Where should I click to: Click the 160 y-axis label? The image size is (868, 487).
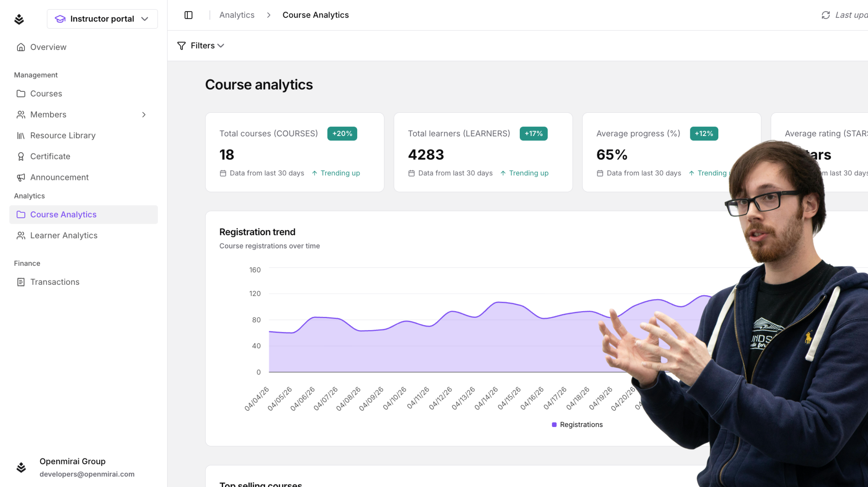255,270
